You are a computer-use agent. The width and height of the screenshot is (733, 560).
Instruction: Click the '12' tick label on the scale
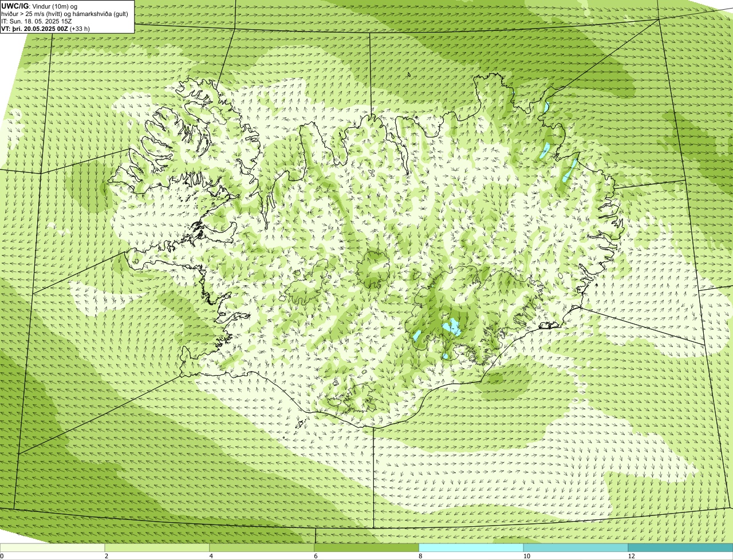point(631,556)
